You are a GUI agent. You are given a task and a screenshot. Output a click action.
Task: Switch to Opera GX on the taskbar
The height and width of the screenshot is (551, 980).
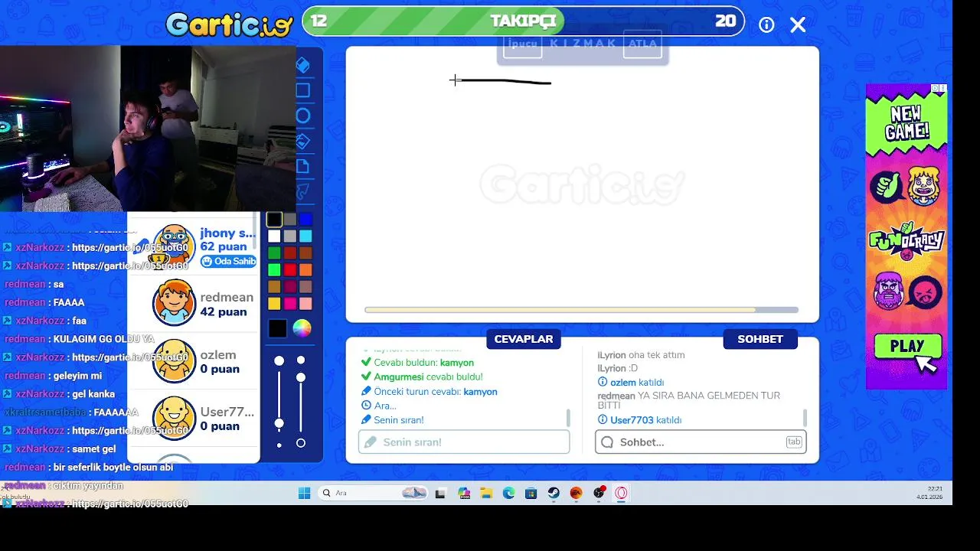pyautogui.click(x=621, y=493)
